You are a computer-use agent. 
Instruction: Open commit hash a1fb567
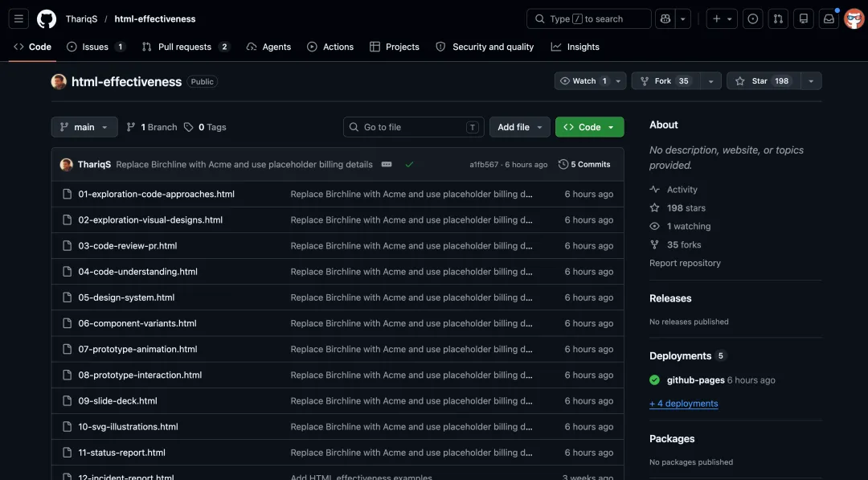point(484,165)
